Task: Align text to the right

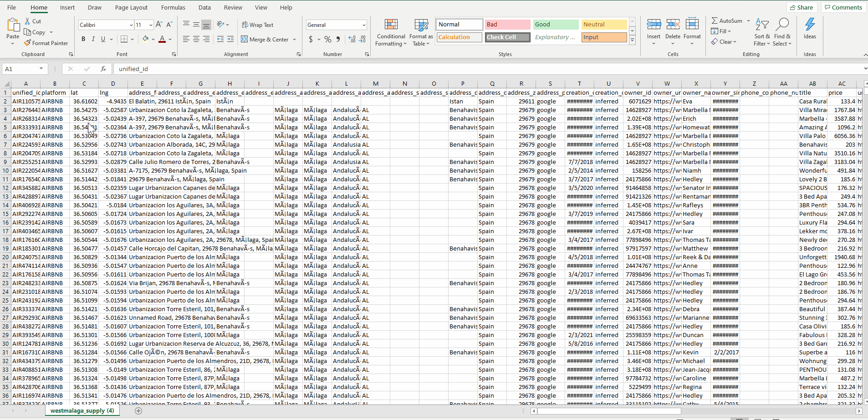Action: (206, 39)
